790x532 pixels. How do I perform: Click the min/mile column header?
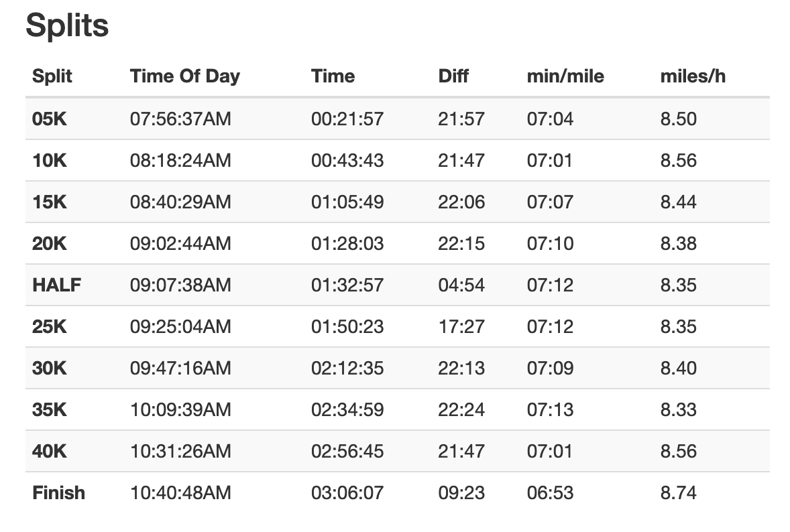[565, 76]
